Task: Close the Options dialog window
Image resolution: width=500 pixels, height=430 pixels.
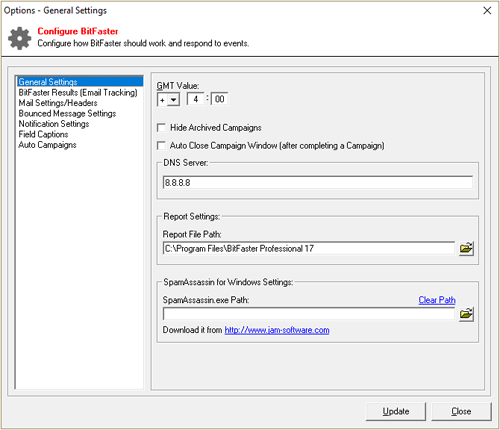Action: pos(487,10)
